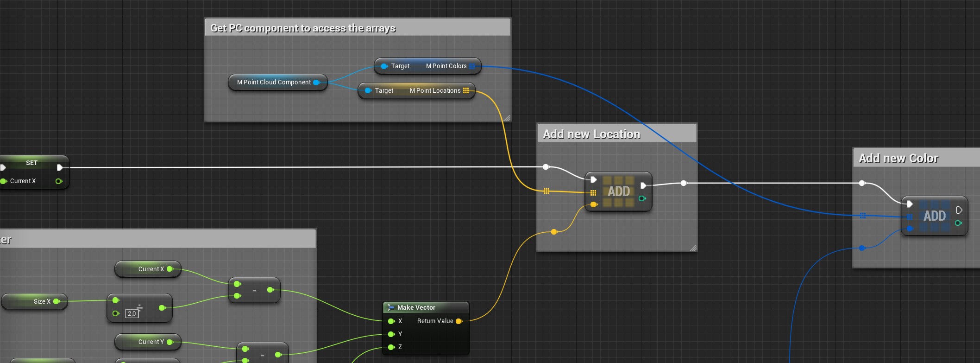
Task: Select the Size X variable node
Action: tap(35, 301)
